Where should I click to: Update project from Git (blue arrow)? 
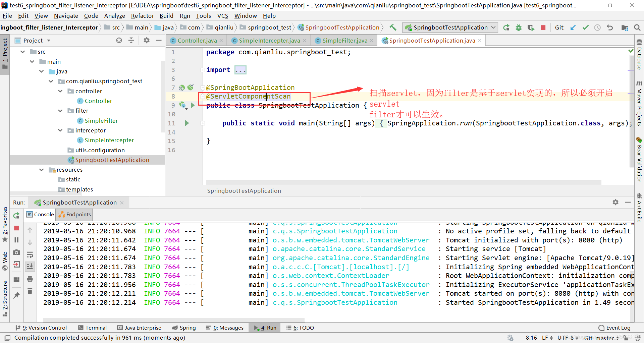click(x=573, y=27)
